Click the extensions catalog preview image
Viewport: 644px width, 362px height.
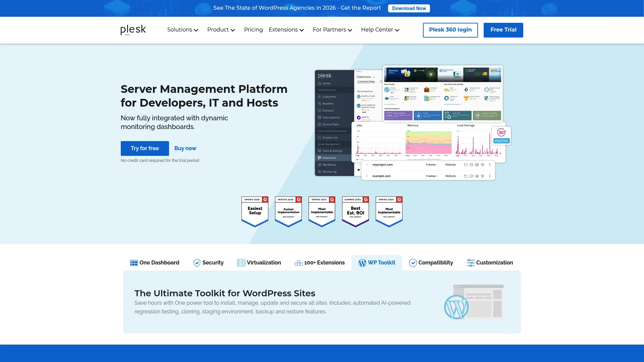[443, 94]
